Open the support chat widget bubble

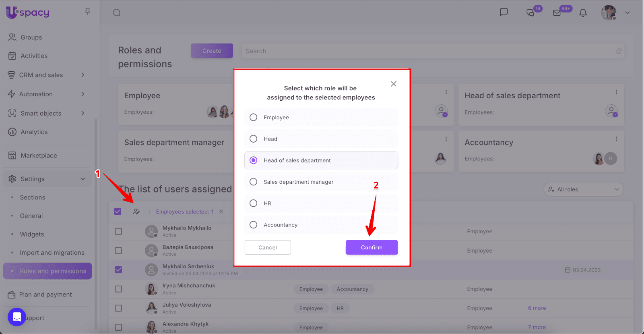17,317
